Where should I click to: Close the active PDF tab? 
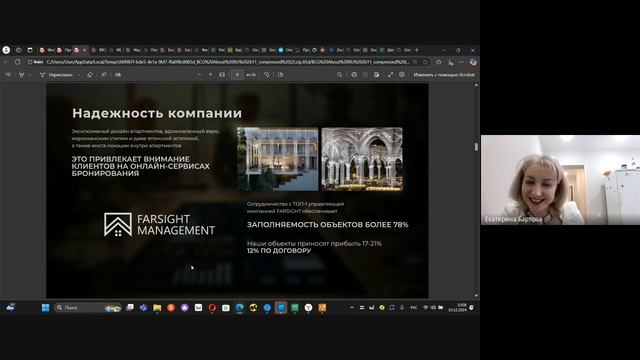pyautogui.click(x=84, y=50)
